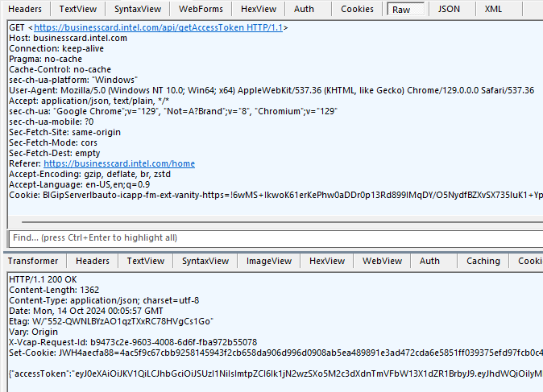Click the 'Accept: application/json' line
This screenshot has width=543, height=392.
point(89,101)
